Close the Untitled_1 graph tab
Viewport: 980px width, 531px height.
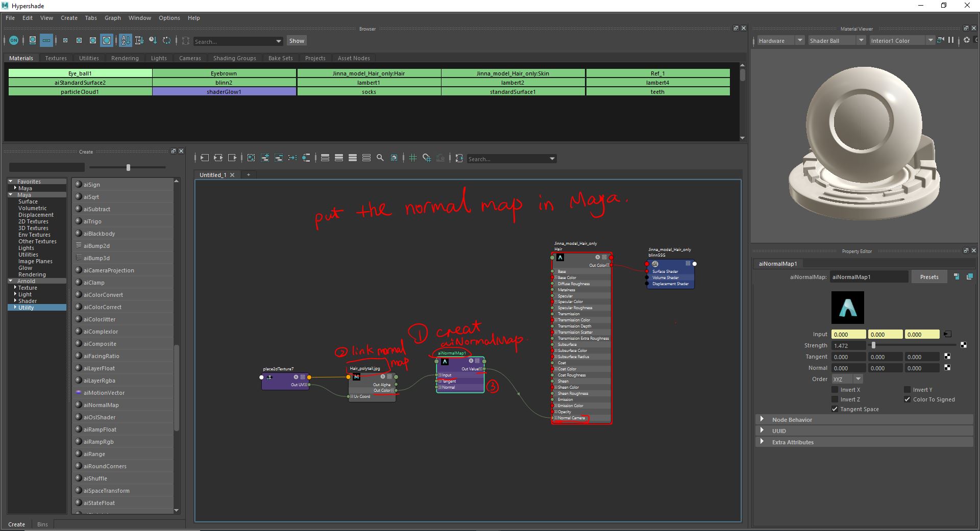(x=232, y=175)
